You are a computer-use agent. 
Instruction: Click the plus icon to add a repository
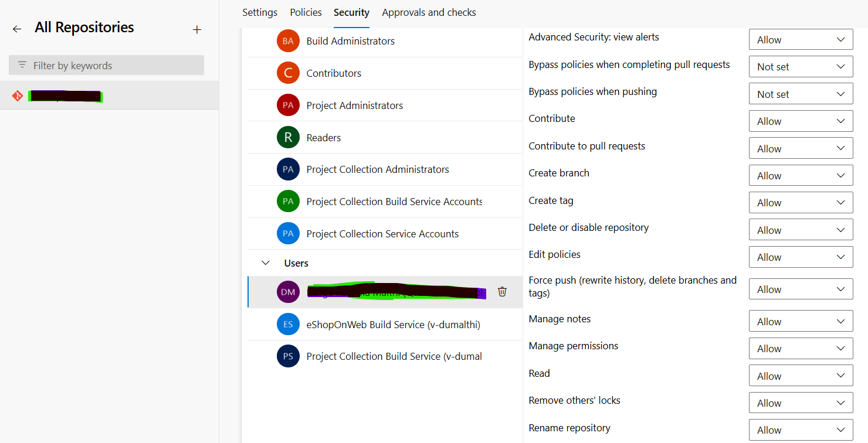click(x=196, y=29)
